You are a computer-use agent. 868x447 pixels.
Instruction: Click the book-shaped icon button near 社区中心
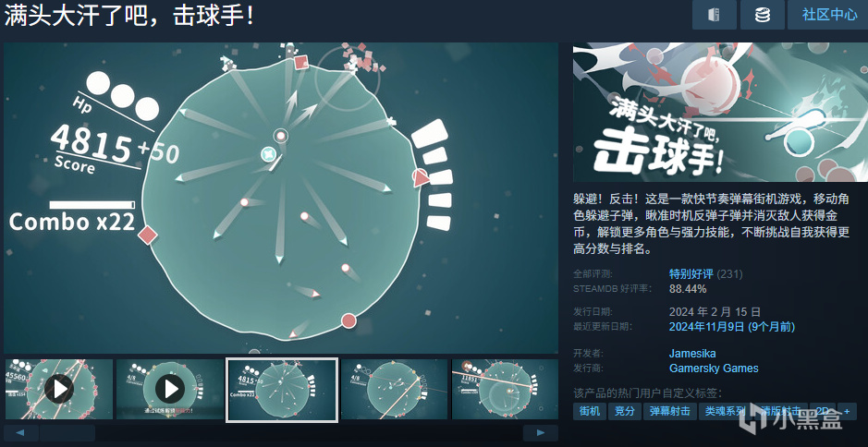pyautogui.click(x=715, y=15)
